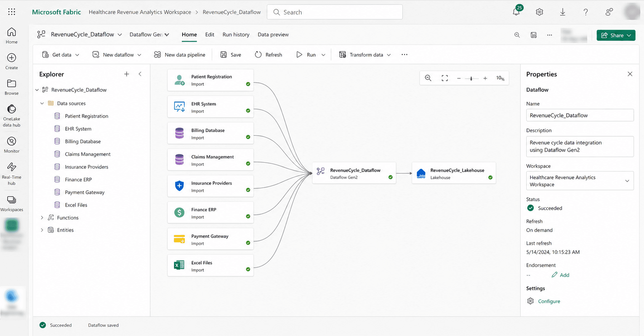Select the Payment Gateway import node
Viewport: 644px width, 336px height.
pos(210,239)
